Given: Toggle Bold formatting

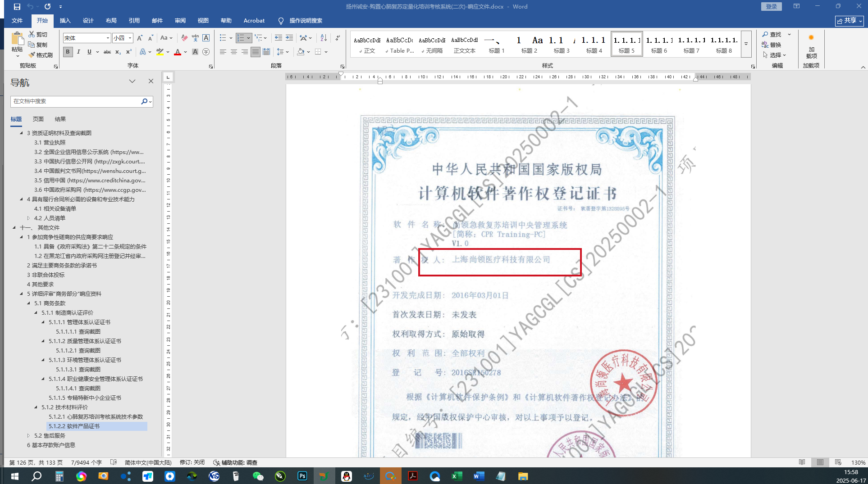Looking at the screenshot, I should point(68,52).
